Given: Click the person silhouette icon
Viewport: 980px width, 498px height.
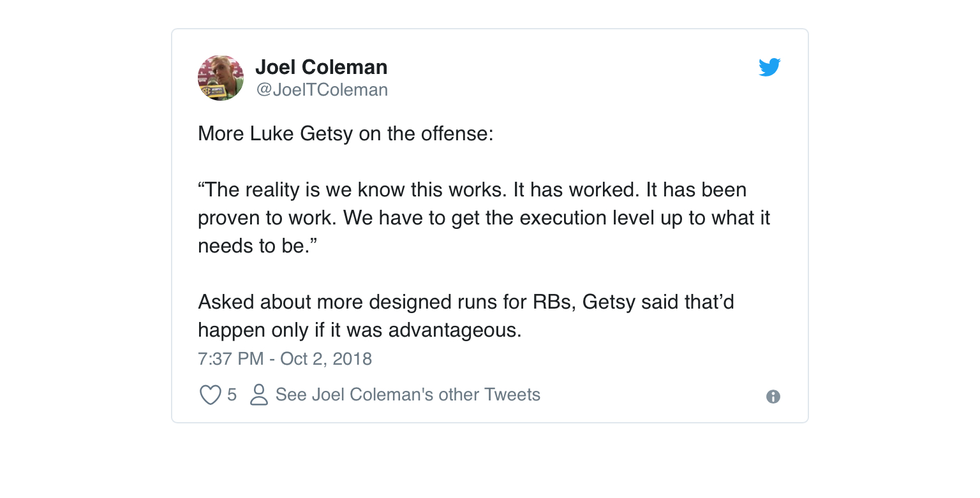Looking at the screenshot, I should click(x=258, y=395).
